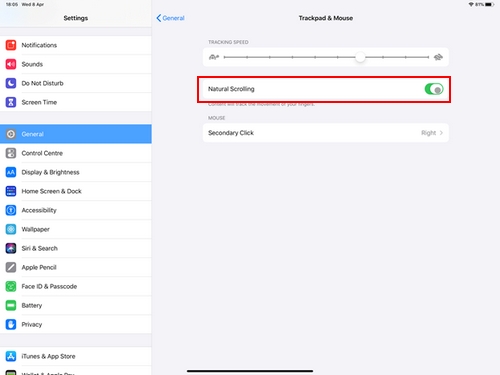This screenshot has height=375, width=500.
Task: Click the tracking speed slider handle
Action: pyautogui.click(x=360, y=57)
